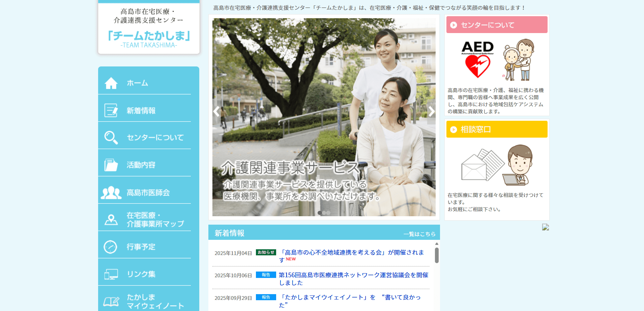Select the second carousel indicator dot
Screen dimensions: 644x311
tap(324, 213)
